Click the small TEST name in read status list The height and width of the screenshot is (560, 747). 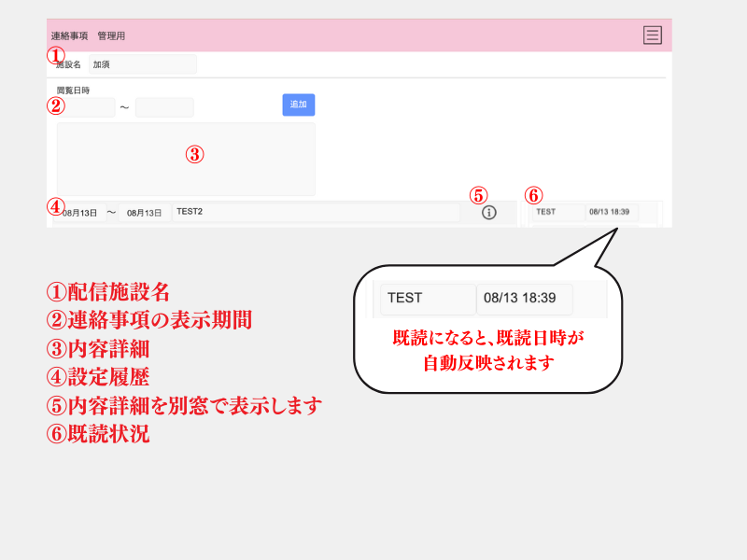coord(557,212)
